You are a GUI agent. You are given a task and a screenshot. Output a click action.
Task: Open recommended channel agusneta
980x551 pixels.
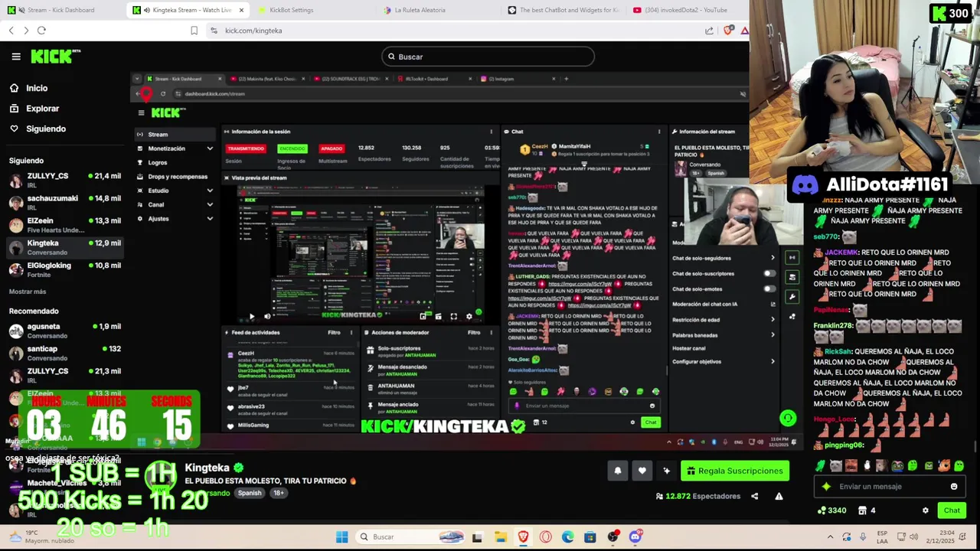point(65,331)
